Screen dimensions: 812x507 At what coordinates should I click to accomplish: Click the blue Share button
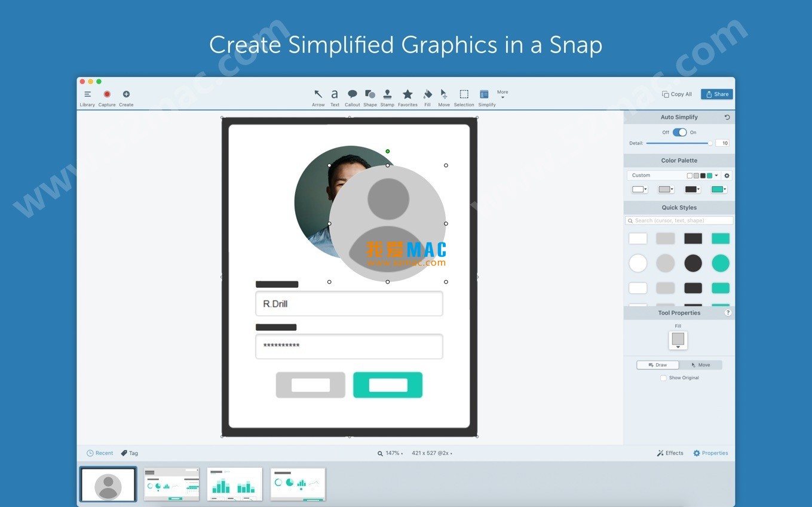tap(717, 94)
